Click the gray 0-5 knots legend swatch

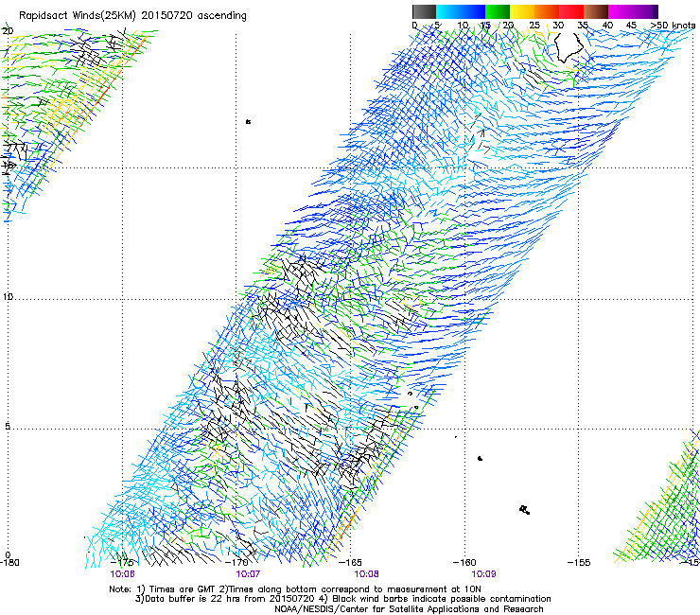(424, 11)
